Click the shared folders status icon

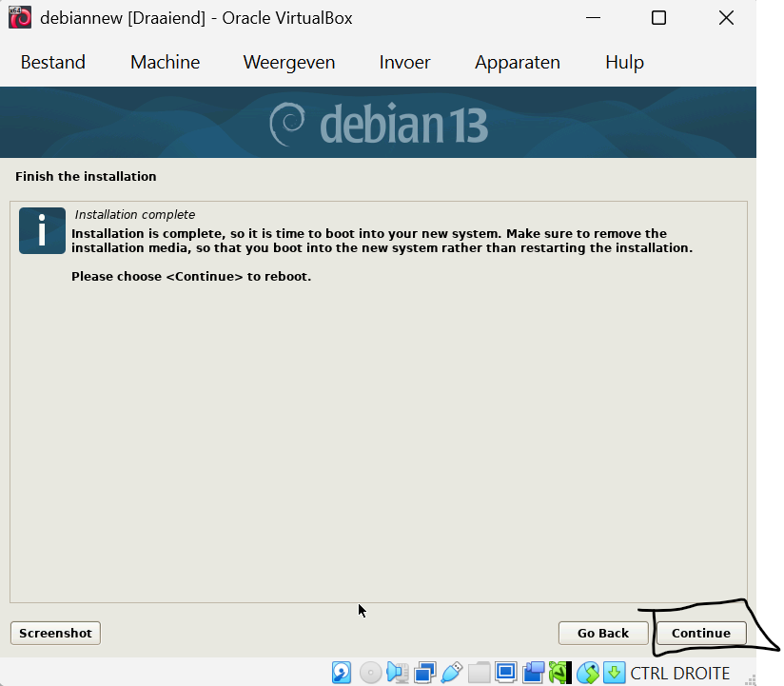(x=479, y=673)
